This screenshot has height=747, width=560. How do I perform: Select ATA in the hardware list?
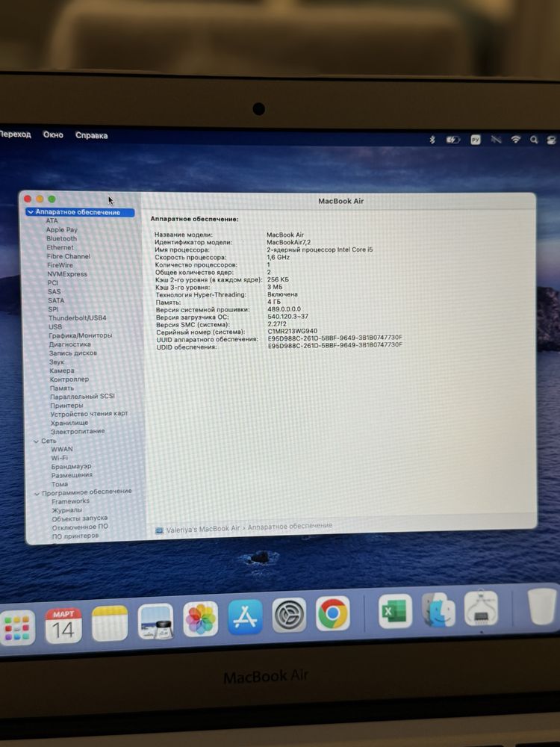pos(52,220)
